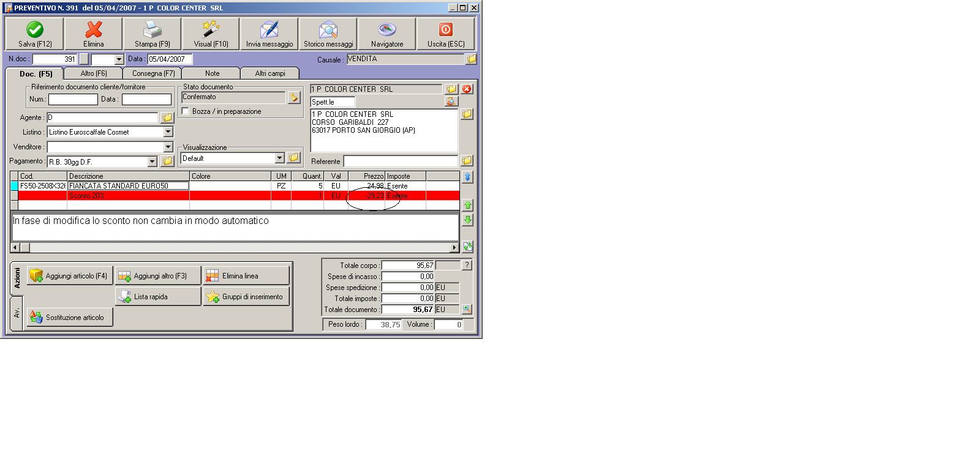The image size is (980, 454).
Task: Save the quote with Salva (F12)
Action: pos(35,34)
